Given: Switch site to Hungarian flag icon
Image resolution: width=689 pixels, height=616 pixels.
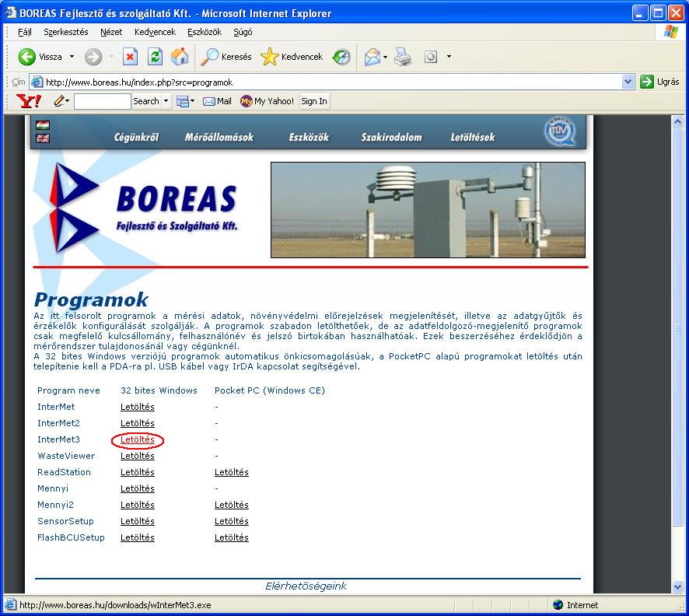Looking at the screenshot, I should (43, 124).
